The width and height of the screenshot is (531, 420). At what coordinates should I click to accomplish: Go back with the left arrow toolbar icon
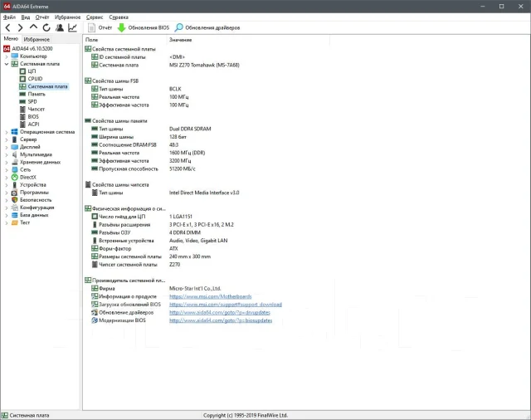pos(8,27)
